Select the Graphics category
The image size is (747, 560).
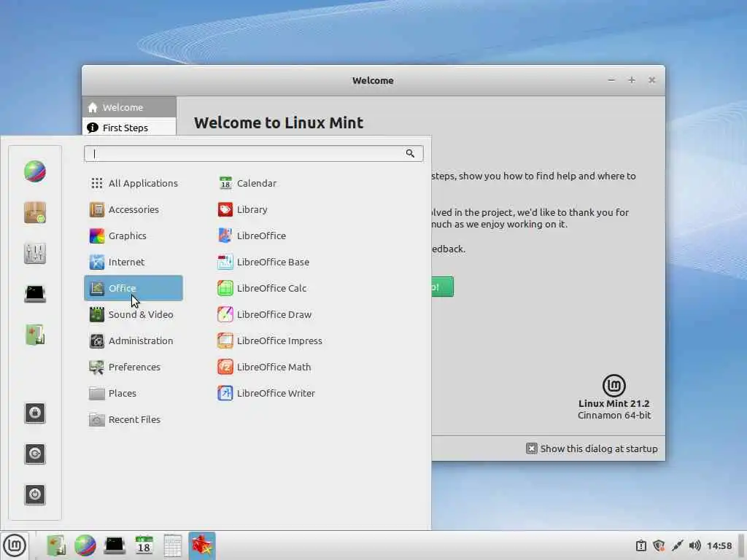point(133,236)
